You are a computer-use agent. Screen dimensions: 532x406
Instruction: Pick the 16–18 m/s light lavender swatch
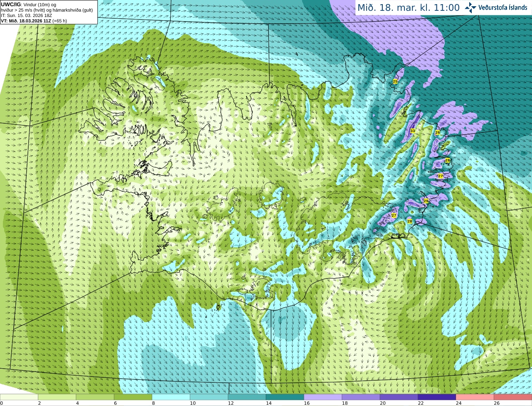pyautogui.click(x=323, y=397)
